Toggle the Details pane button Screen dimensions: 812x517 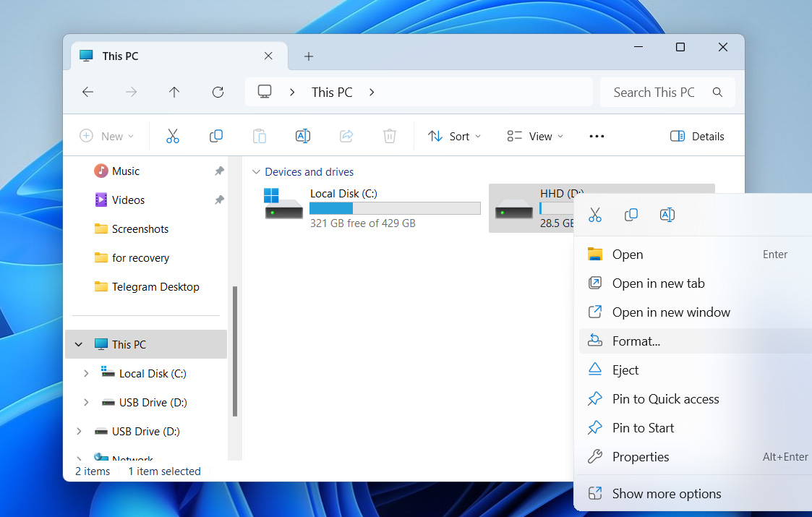point(697,136)
